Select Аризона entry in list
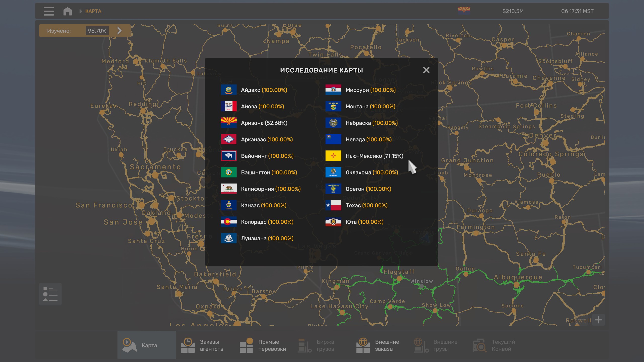This screenshot has height=362, width=644. [264, 123]
